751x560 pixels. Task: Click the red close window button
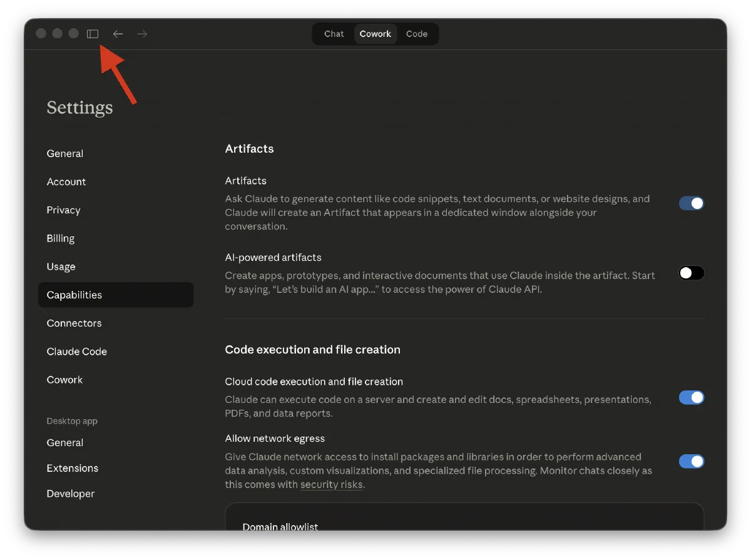point(41,34)
